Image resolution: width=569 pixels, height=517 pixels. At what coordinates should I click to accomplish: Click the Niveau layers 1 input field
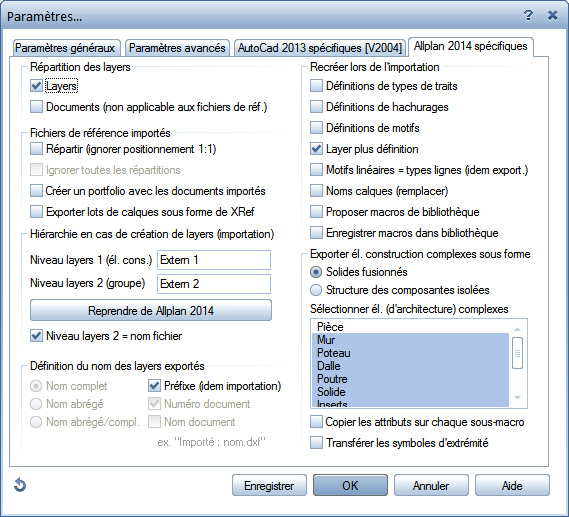tap(214, 260)
